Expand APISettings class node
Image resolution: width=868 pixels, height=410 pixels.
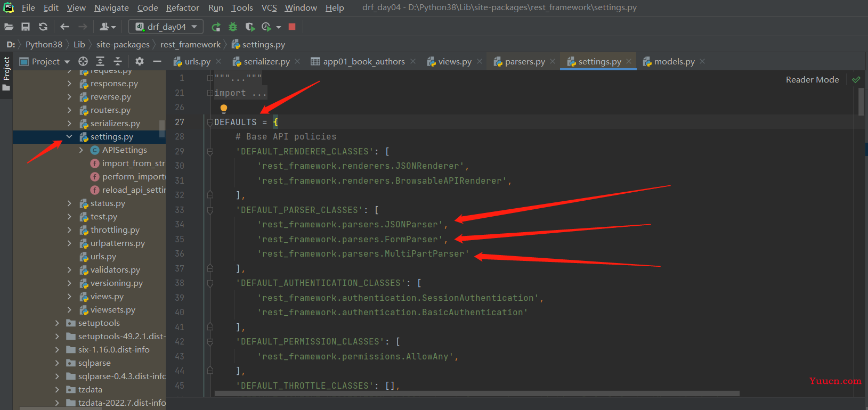(81, 150)
